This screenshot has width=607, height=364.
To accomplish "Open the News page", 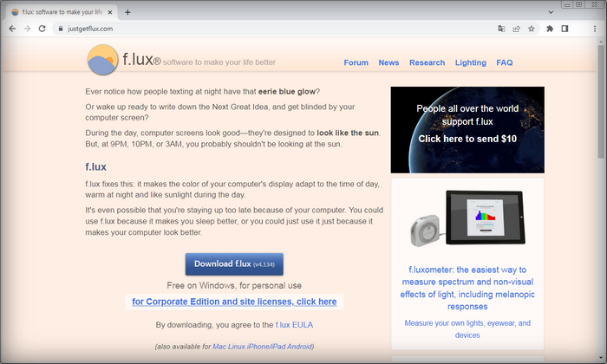I will 388,62.
